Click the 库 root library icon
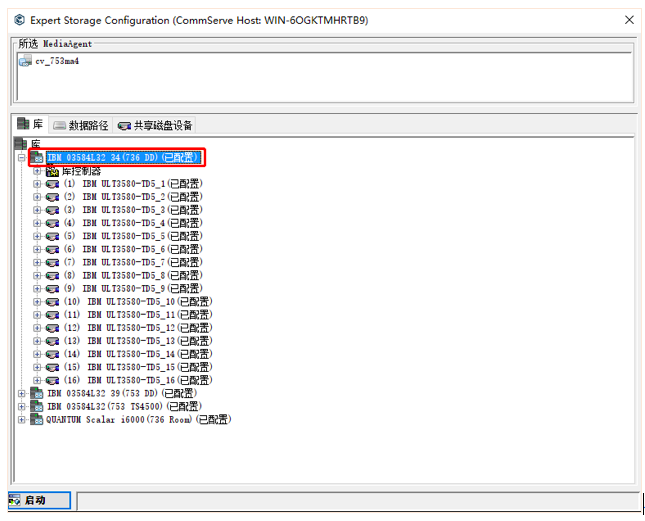 tap(21, 144)
